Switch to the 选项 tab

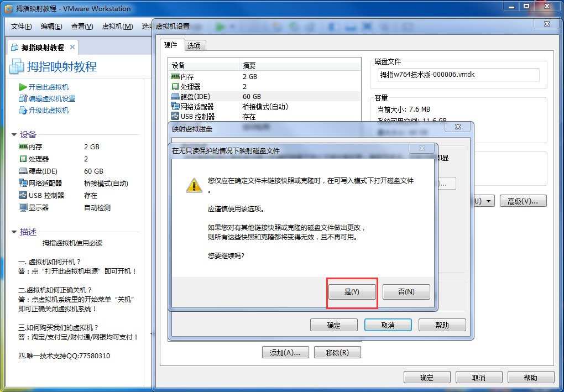pyautogui.click(x=194, y=46)
